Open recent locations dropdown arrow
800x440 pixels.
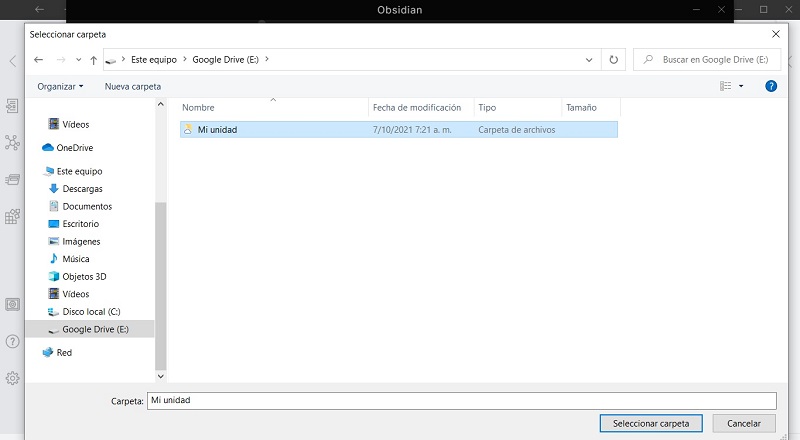coord(79,60)
